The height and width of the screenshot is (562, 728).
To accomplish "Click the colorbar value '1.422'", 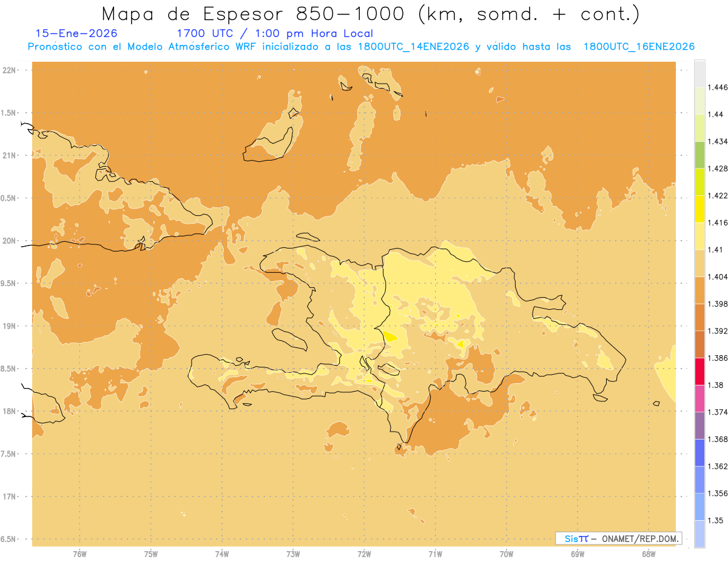I will [x=718, y=195].
